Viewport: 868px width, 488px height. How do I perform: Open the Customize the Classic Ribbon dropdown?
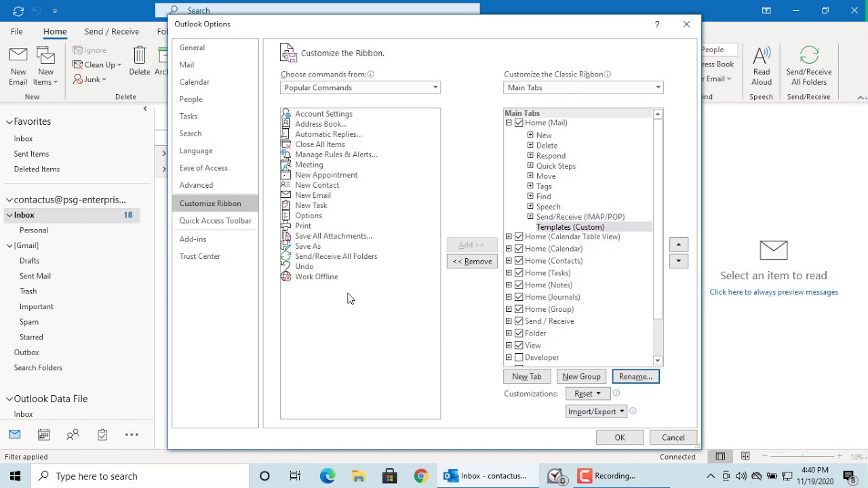pos(583,87)
